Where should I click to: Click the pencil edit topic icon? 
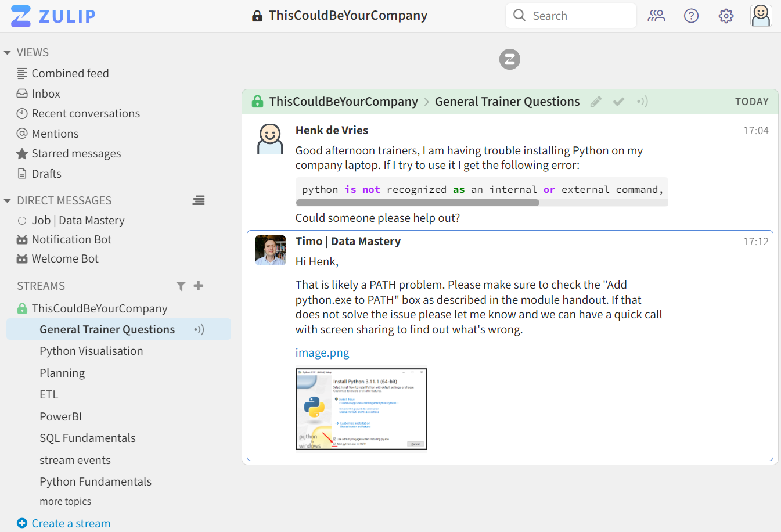[596, 102]
